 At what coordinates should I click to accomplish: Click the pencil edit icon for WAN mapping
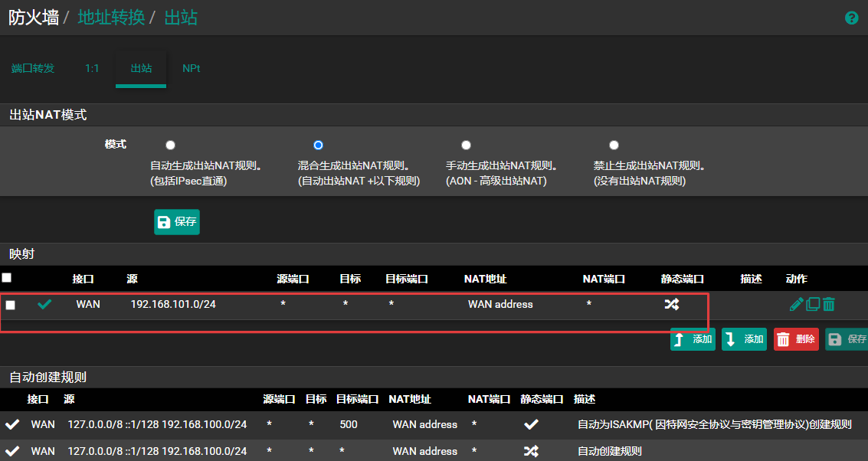pos(797,304)
